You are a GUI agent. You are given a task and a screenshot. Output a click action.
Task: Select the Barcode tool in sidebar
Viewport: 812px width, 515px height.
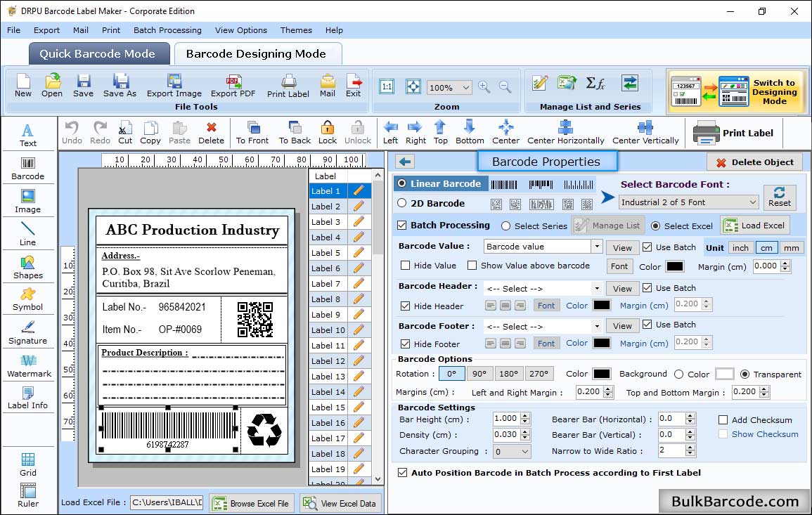(28, 169)
